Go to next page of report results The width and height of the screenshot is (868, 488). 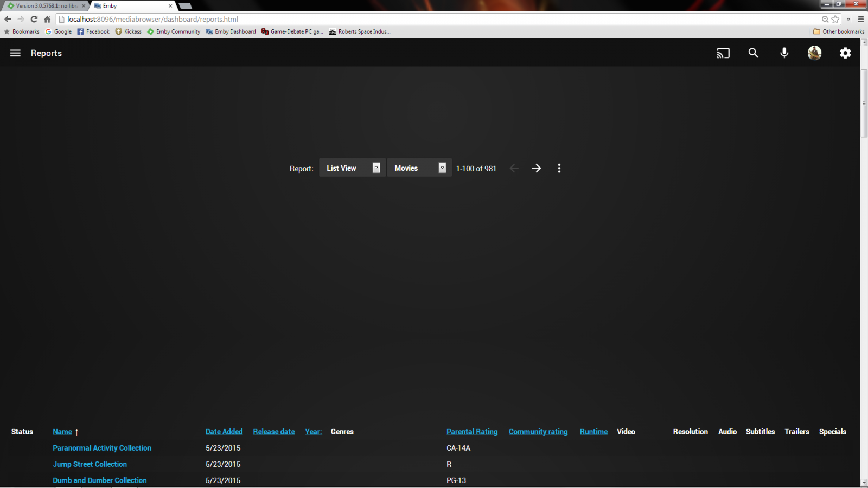coord(537,168)
